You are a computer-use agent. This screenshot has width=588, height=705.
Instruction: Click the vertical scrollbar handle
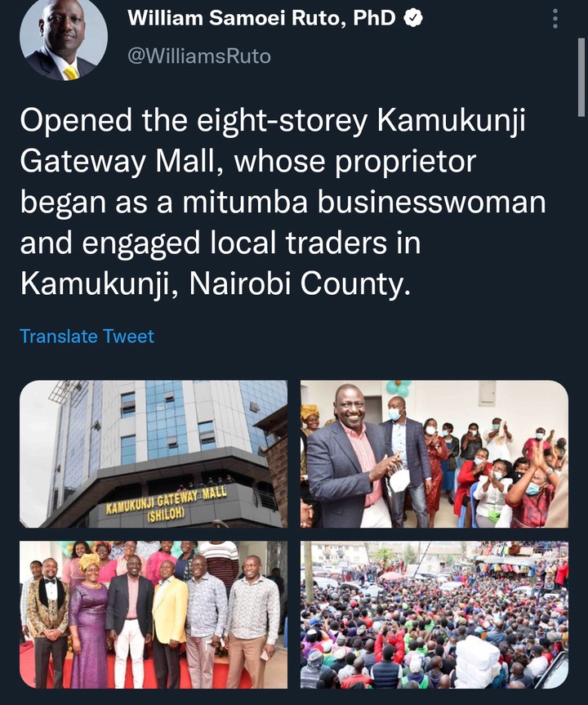pos(581,78)
